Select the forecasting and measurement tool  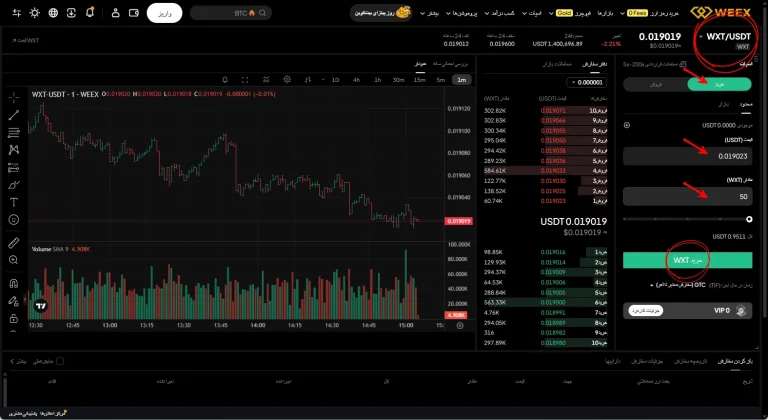pos(14,168)
